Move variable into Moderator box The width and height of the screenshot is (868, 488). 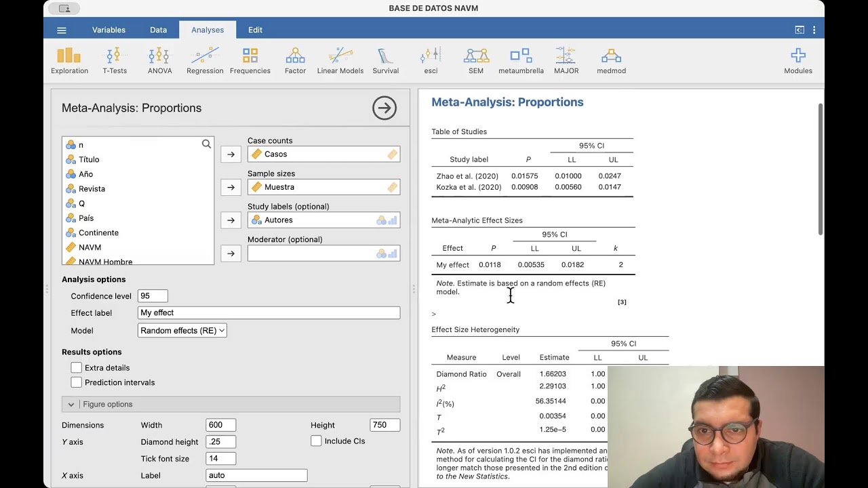(231, 253)
